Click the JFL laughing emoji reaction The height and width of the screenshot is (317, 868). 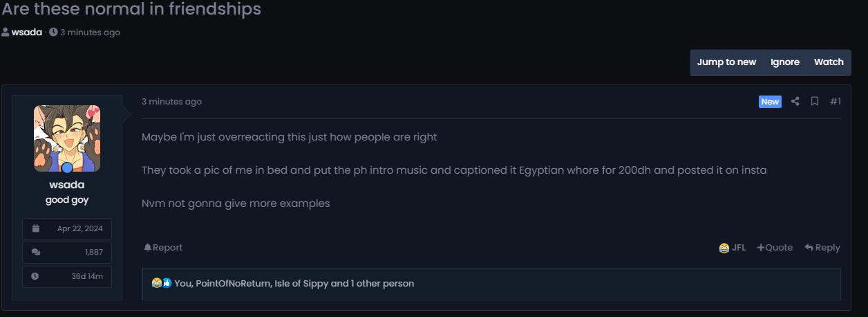[724, 248]
